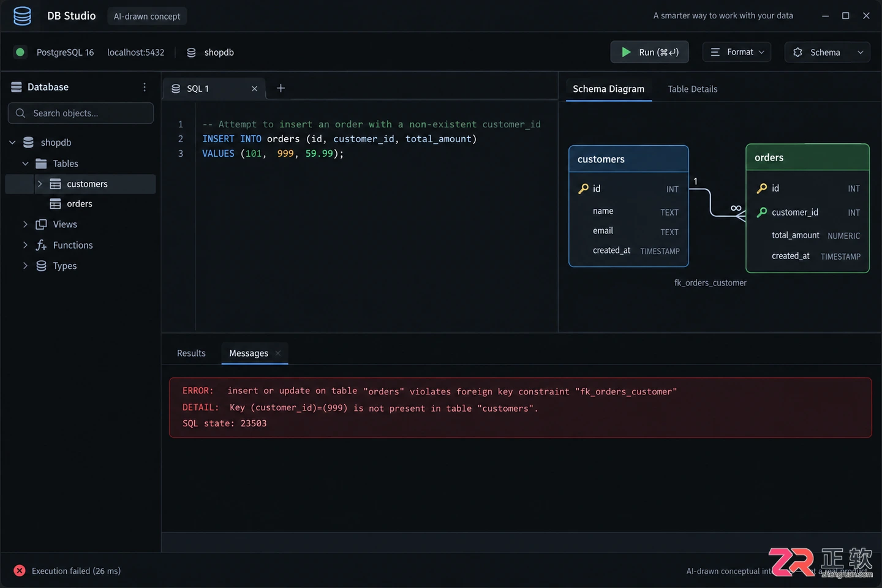Click the DB Studio logo icon
The image size is (882, 588).
[22, 16]
